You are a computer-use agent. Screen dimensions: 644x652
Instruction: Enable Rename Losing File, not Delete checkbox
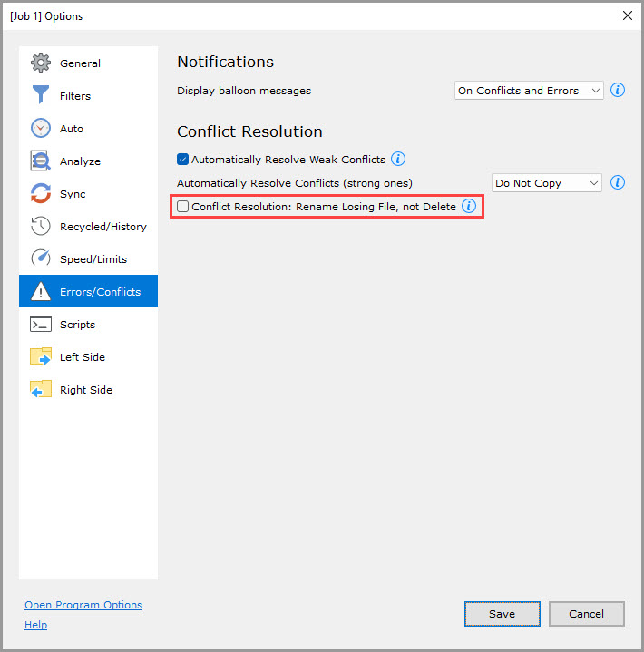183,207
